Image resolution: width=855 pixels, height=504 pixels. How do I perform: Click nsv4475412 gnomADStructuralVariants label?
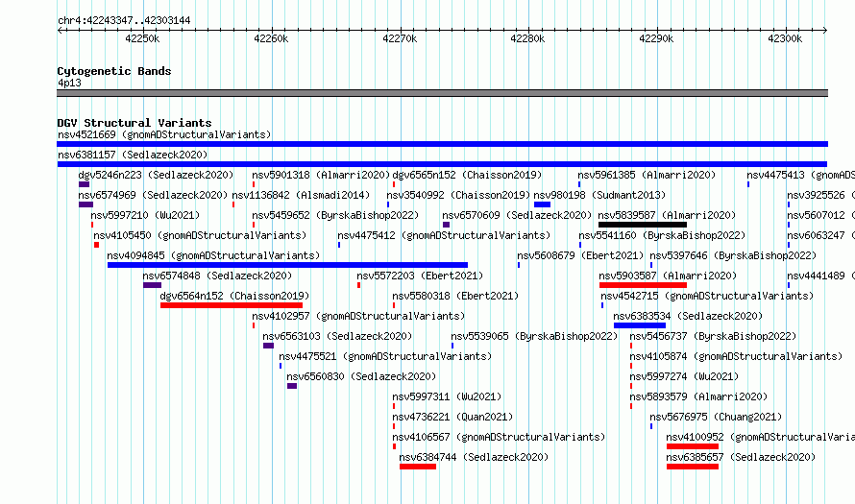444,235
